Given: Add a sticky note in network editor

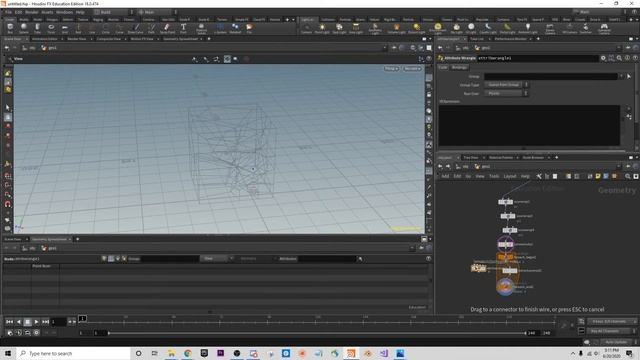Looking at the screenshot, I should (598, 176).
